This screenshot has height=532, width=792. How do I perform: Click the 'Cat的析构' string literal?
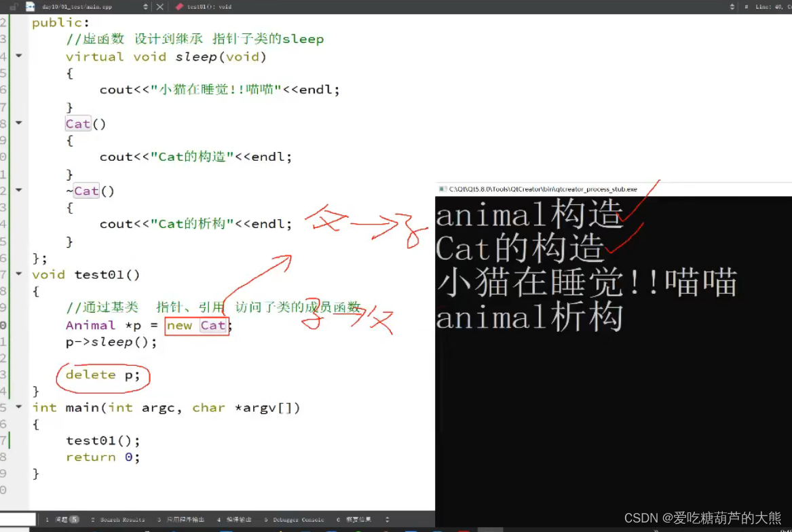[x=192, y=224]
